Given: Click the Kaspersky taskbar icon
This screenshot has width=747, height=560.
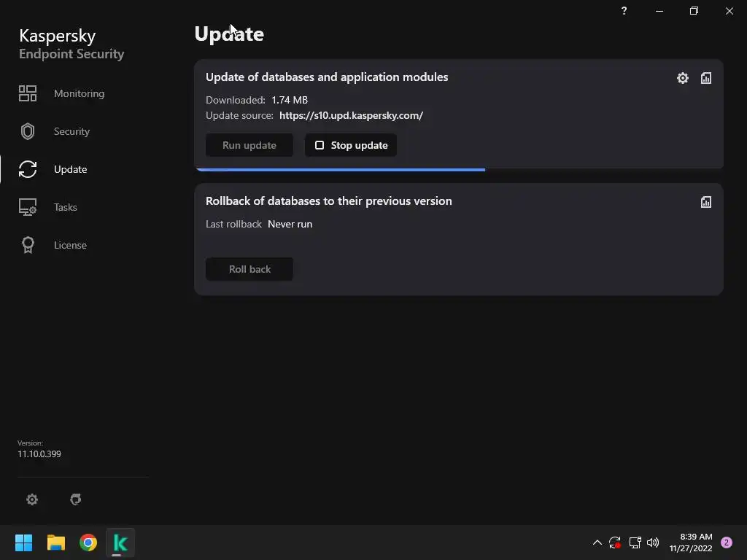Looking at the screenshot, I should coord(120,542).
